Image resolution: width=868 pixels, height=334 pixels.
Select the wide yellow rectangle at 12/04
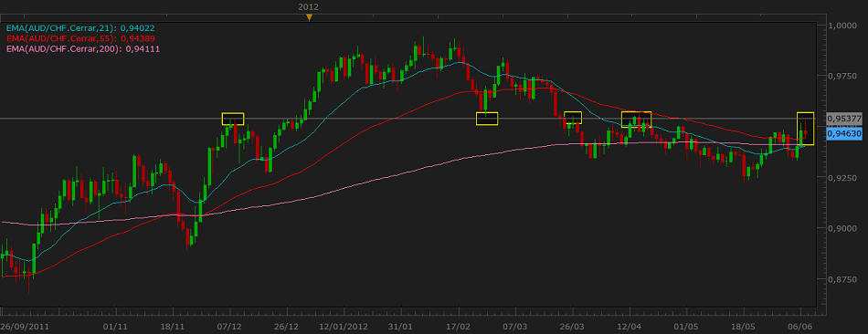(636, 120)
